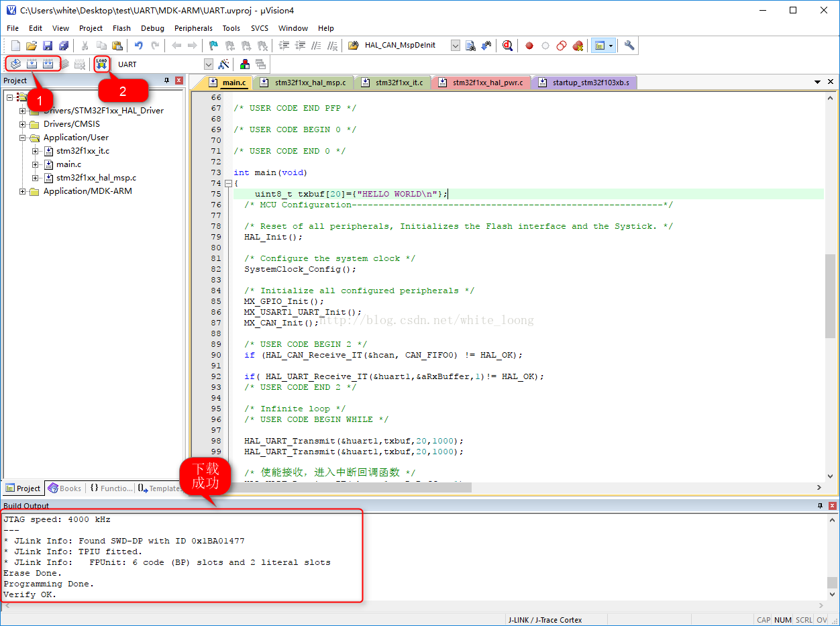Switch to the Books panel tab
The height and width of the screenshot is (626, 840).
[65, 488]
